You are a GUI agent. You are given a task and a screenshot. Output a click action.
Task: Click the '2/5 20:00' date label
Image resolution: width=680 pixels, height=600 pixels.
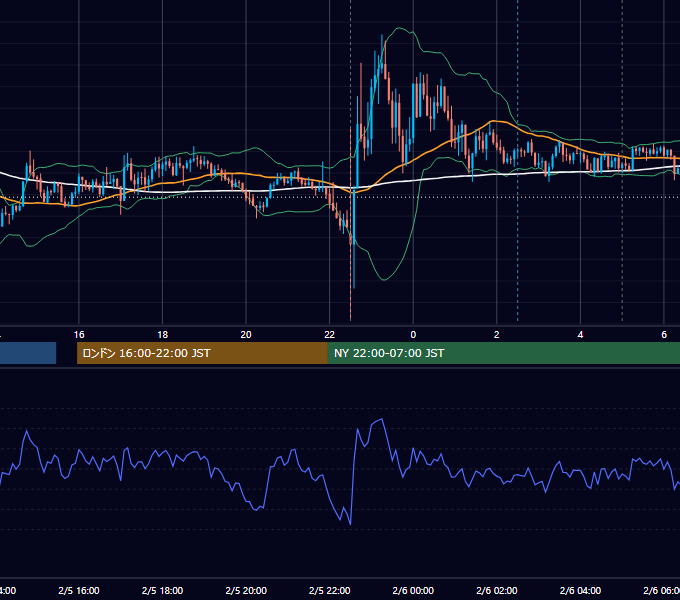[246, 590]
